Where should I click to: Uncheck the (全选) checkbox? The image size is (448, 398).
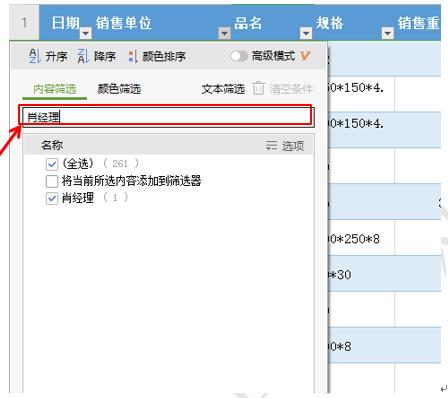tap(52, 164)
